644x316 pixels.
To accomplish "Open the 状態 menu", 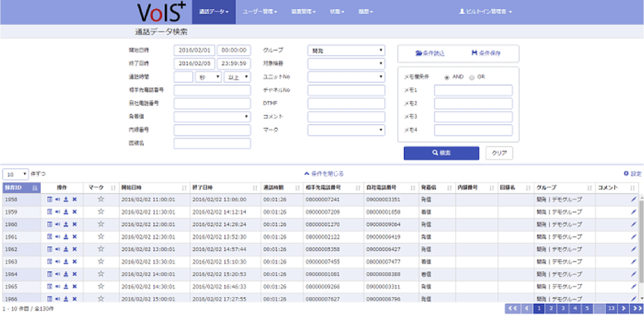I will (x=337, y=12).
